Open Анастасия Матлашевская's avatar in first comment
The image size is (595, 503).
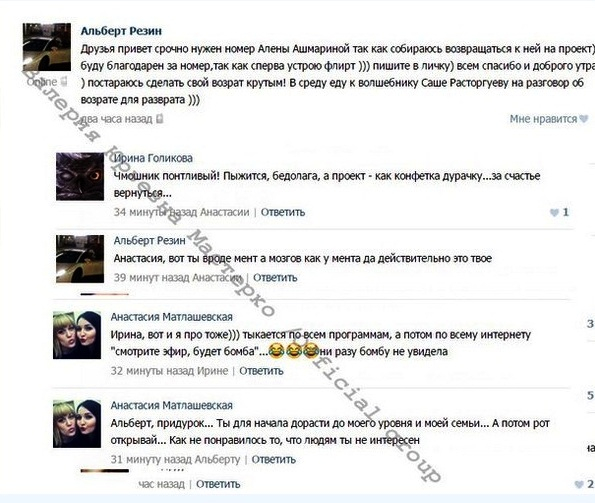77,335
